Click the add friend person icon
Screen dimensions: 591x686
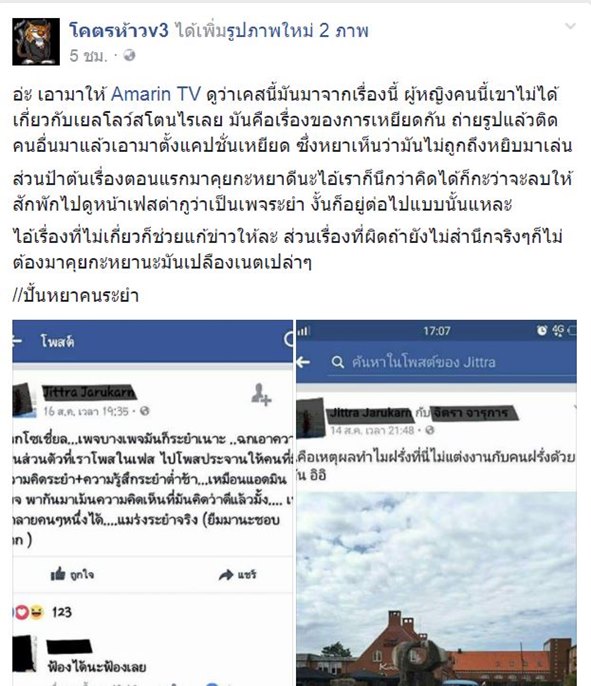[261, 394]
